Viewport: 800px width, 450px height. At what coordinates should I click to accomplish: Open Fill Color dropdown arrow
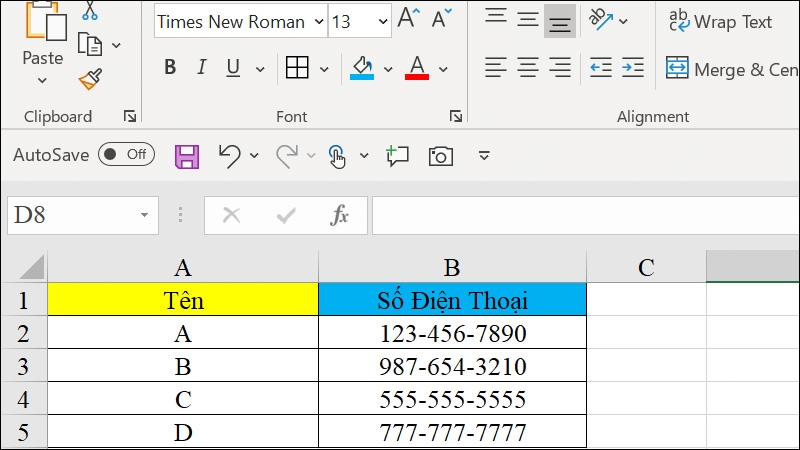point(388,69)
